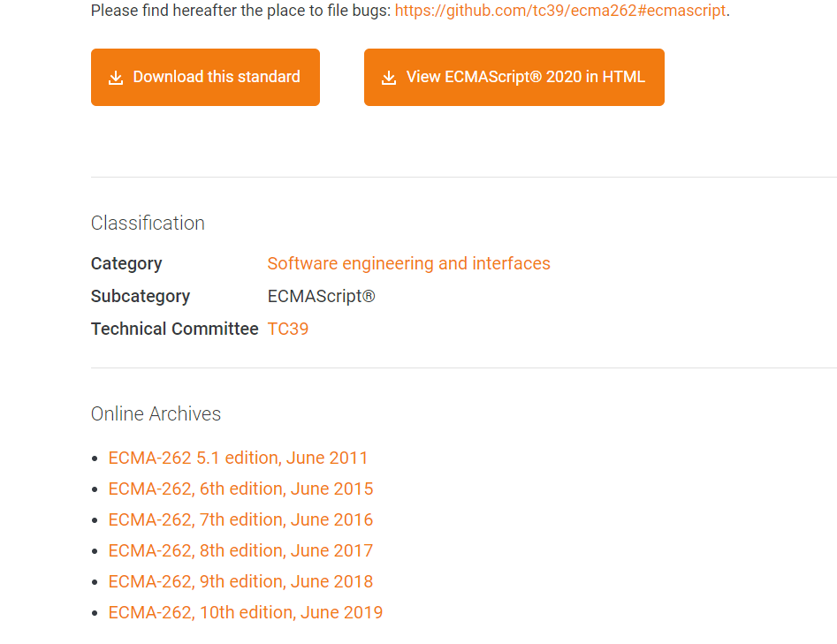Image resolution: width=837 pixels, height=644 pixels.
Task: Click the "Technical Committee" label
Action: point(174,329)
